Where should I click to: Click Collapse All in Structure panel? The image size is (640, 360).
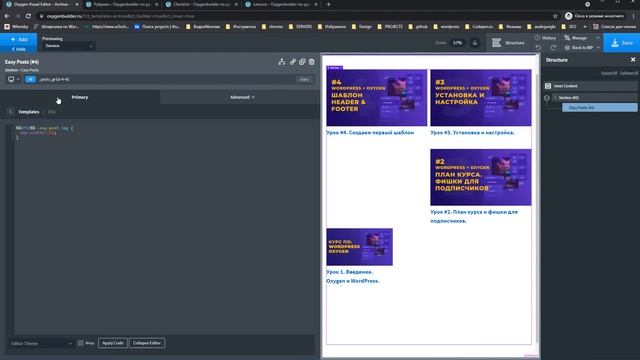629,73
